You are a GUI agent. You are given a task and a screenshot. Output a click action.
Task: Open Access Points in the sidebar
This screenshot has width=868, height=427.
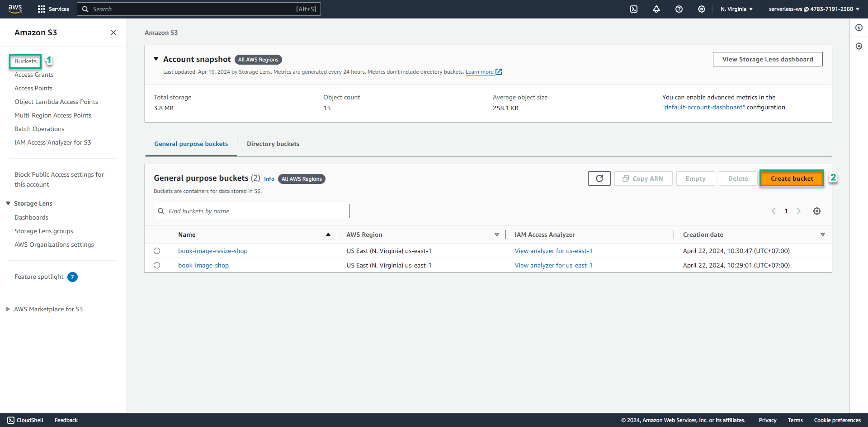33,88
